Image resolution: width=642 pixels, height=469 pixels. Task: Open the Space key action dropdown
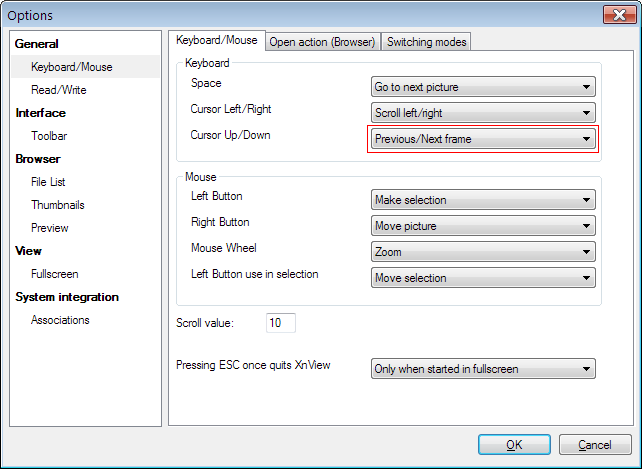(483, 87)
